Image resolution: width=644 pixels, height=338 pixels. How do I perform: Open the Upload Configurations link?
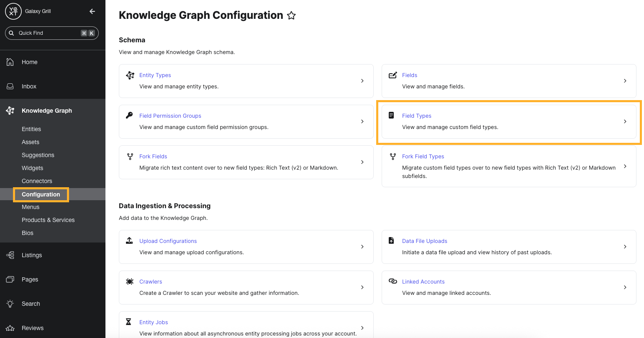[x=168, y=241]
